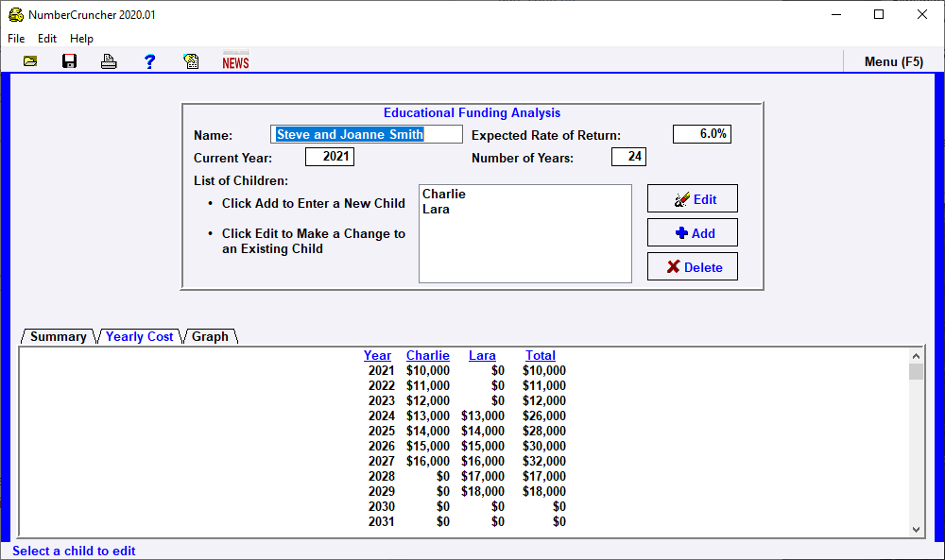Viewport: 945px width, 560px height.
Task: Click Charlie's $11,000 cost for 2022
Action: tap(428, 386)
